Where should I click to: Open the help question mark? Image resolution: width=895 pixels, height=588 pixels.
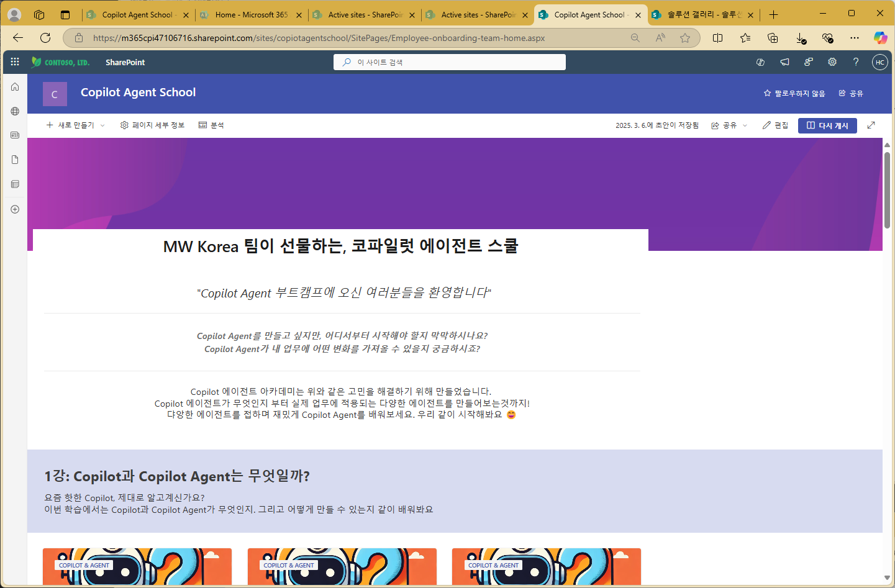pos(856,62)
